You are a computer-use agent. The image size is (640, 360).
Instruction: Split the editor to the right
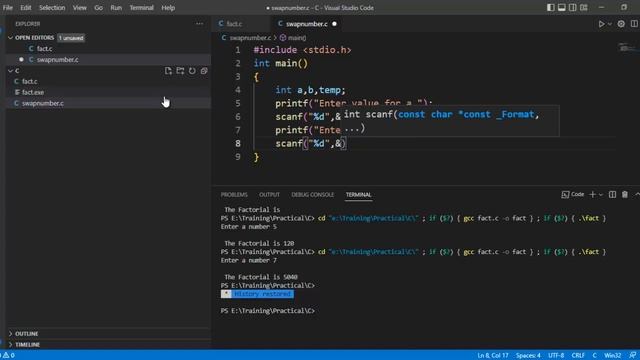[634, 24]
